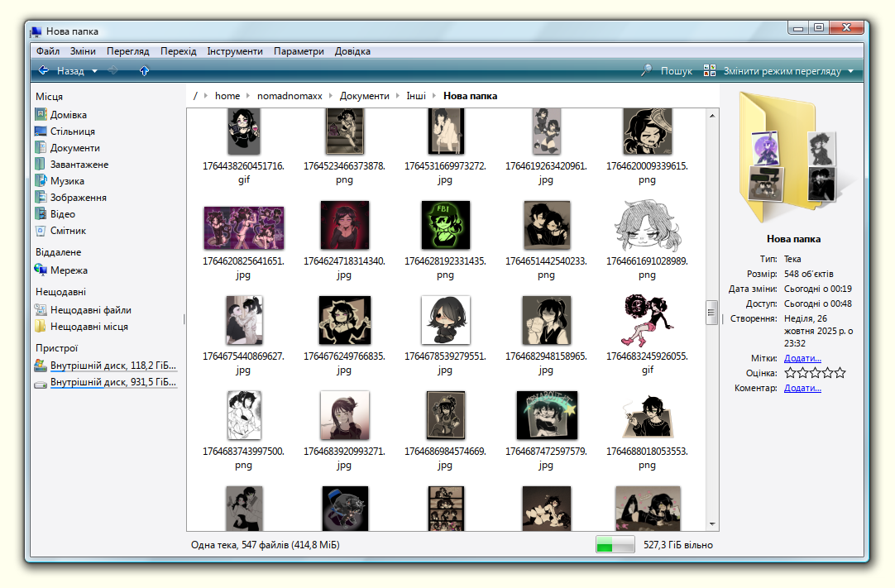This screenshot has height=588, width=895.
Task: Navigate to home in breadcrumb
Action: tap(227, 96)
